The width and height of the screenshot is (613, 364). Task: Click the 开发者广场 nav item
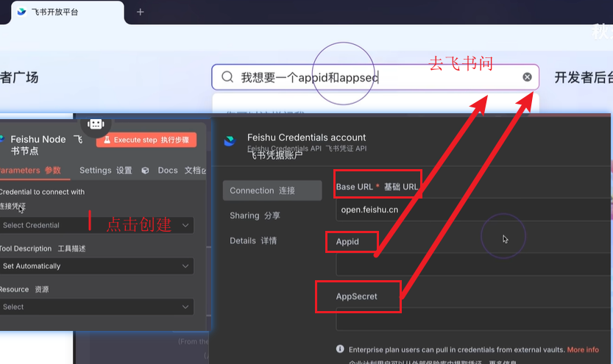[x=19, y=77]
